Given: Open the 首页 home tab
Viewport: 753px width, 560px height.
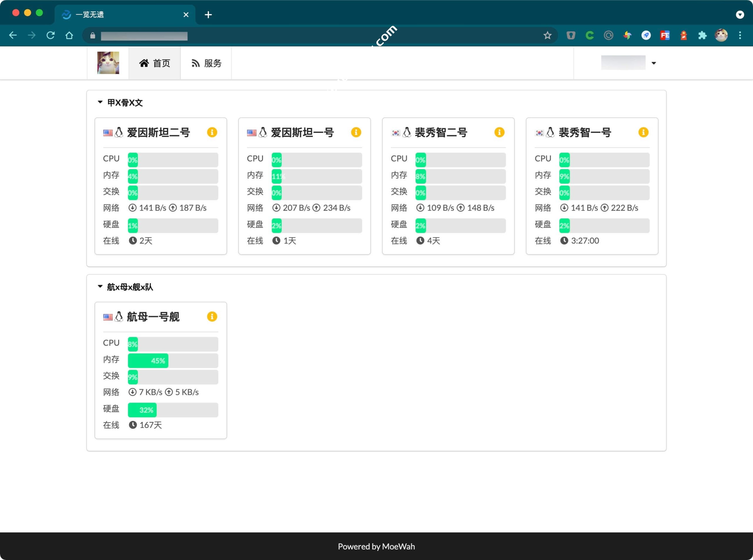Looking at the screenshot, I should (x=155, y=63).
